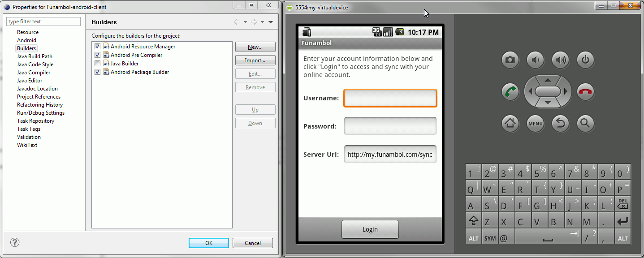Click the back navigation arrow in the Builders header
The image size is (644, 258).
pyautogui.click(x=237, y=22)
